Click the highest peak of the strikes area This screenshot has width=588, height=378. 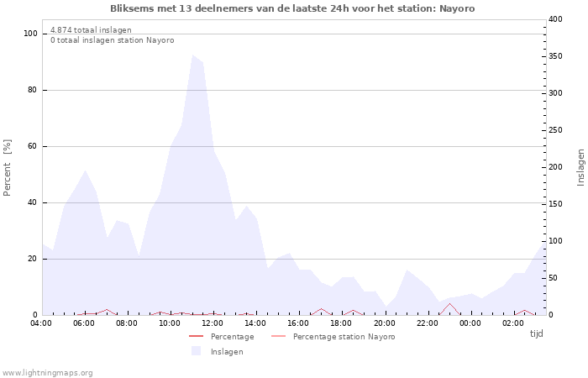[x=192, y=56]
